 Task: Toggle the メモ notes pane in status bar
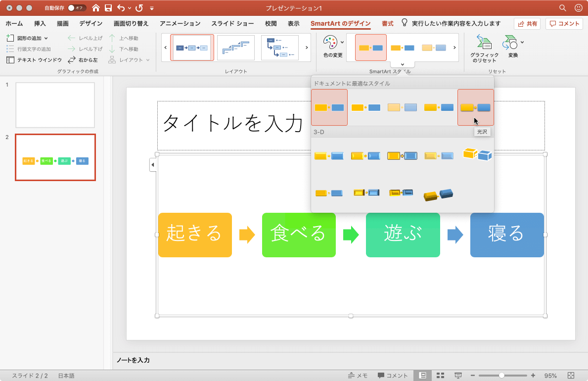coord(358,376)
